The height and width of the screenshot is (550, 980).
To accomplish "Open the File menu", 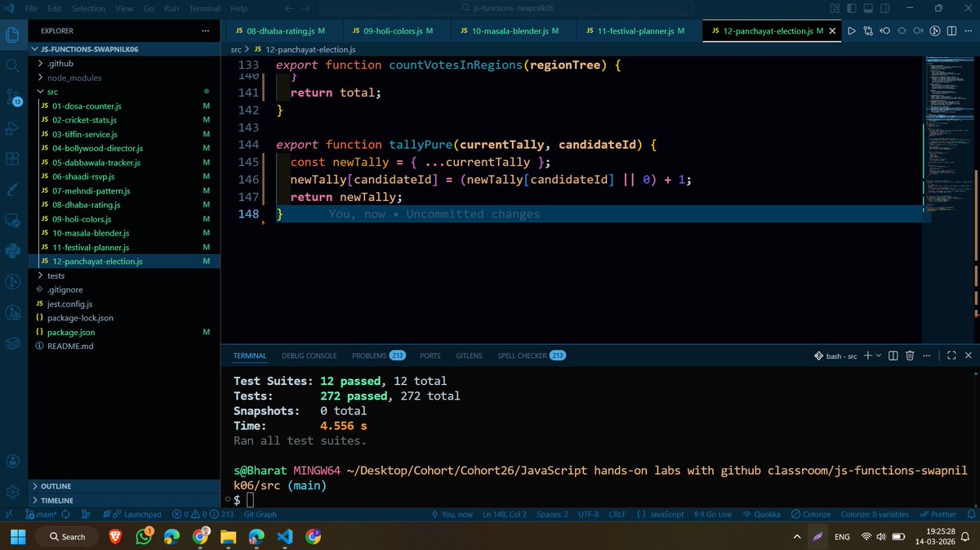I will pos(31,8).
